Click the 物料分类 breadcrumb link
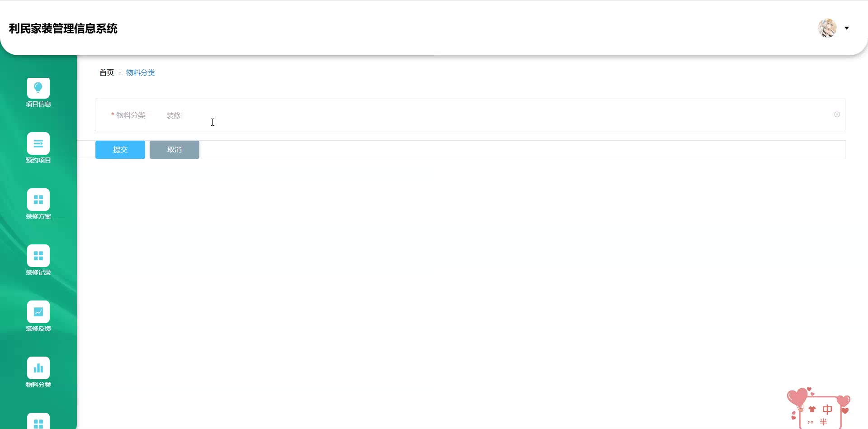The image size is (868, 429). coord(141,72)
